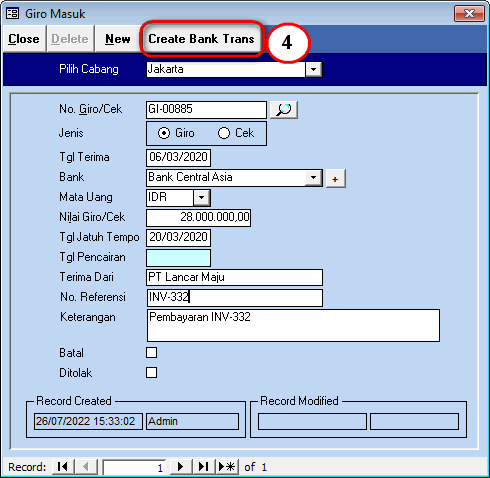This screenshot has width=490, height=478.
Task: Open the Mata Uang currency dropdown
Action: [201, 198]
